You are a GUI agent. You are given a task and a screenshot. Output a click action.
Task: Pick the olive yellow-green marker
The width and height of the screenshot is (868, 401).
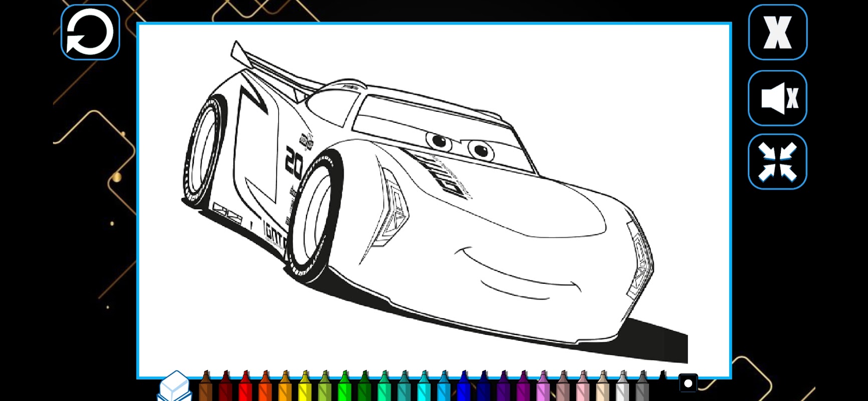(325, 386)
